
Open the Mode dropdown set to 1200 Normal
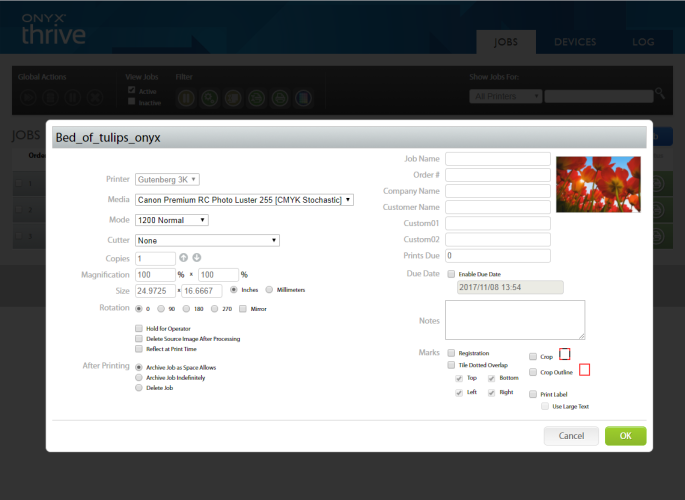[x=171, y=220]
